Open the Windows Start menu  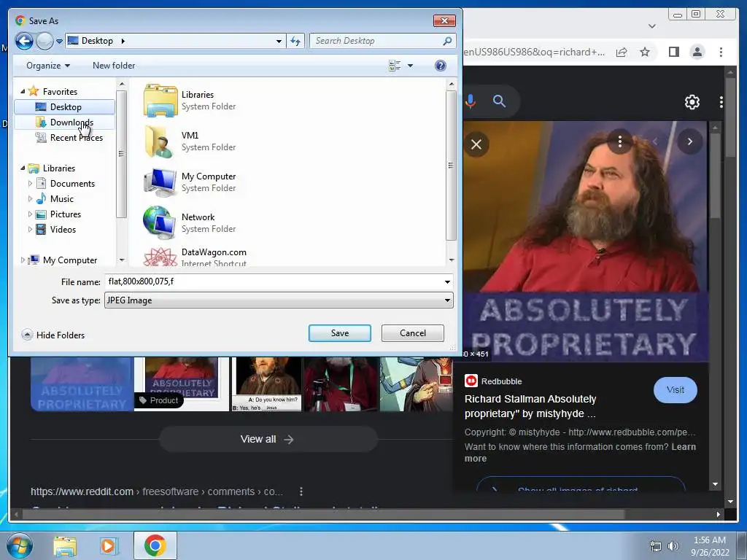coord(20,545)
